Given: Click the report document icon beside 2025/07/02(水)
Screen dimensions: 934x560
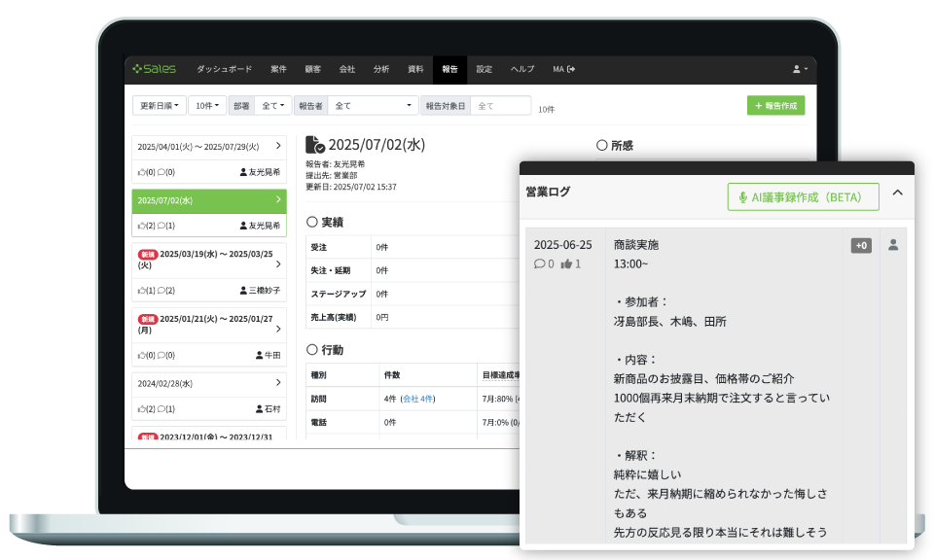Looking at the screenshot, I should click(315, 145).
